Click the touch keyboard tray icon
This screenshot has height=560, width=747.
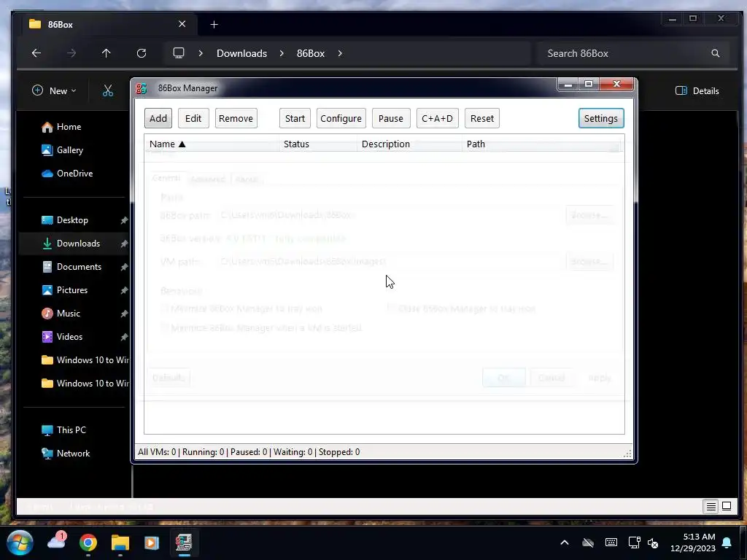[x=611, y=542]
